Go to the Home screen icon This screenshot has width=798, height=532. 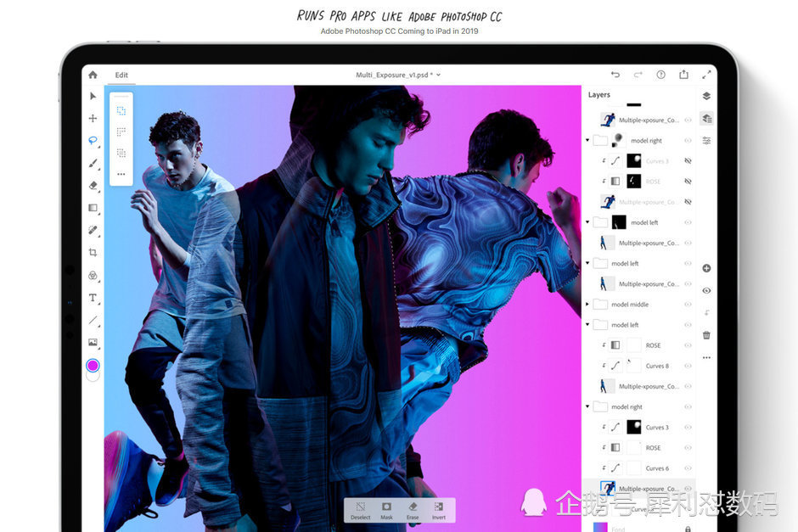(x=93, y=75)
